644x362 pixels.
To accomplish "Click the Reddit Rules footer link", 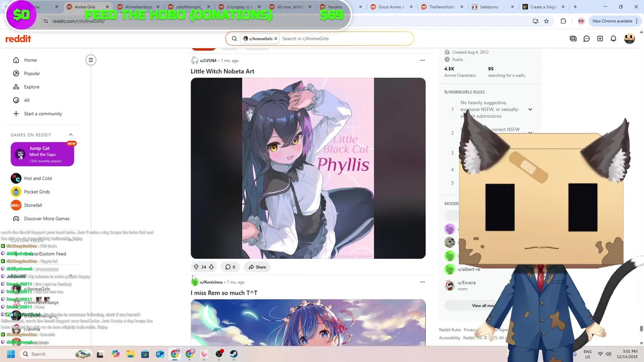I will click(x=450, y=330).
